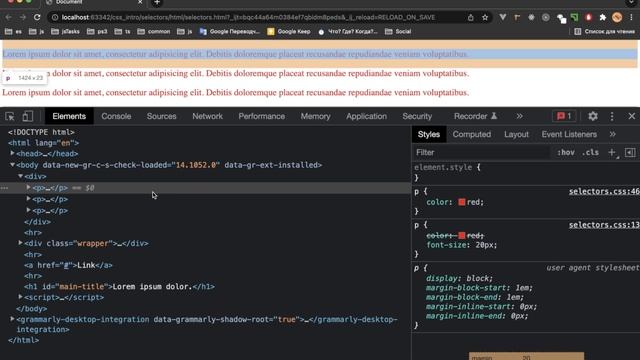Image resolution: width=640 pixels, height=360 pixels.
Task: Open DevTools settings gear
Action: 593,116
